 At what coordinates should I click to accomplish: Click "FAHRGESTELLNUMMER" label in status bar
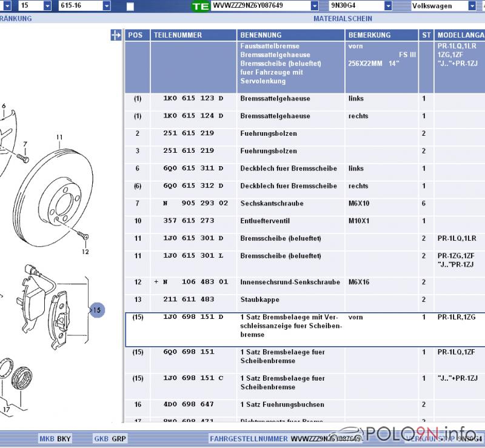pyautogui.click(x=249, y=439)
